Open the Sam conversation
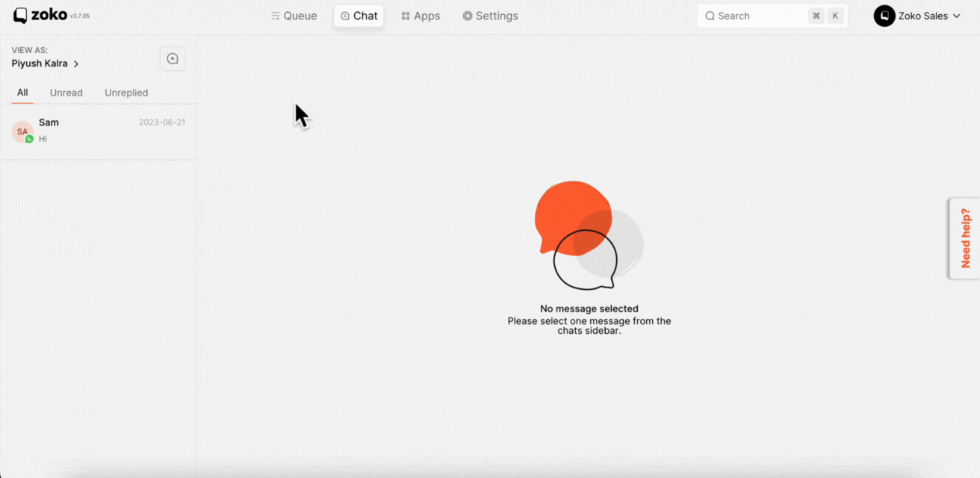Image resolution: width=980 pixels, height=478 pixels. point(99,131)
